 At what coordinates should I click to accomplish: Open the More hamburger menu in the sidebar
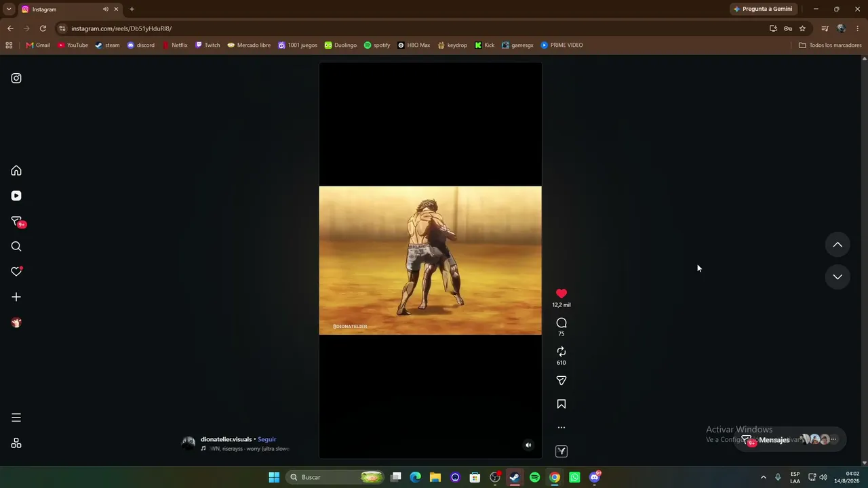(16, 418)
